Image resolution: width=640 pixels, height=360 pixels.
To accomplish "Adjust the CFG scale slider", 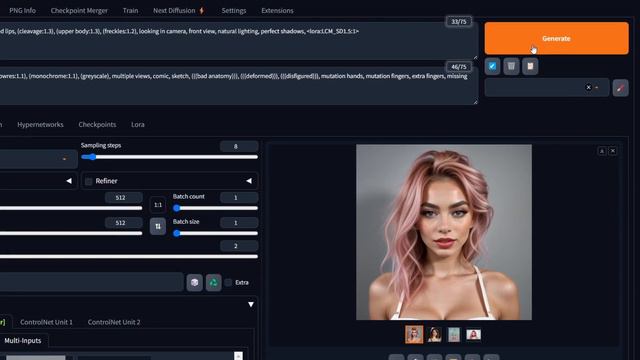I will [129, 256].
